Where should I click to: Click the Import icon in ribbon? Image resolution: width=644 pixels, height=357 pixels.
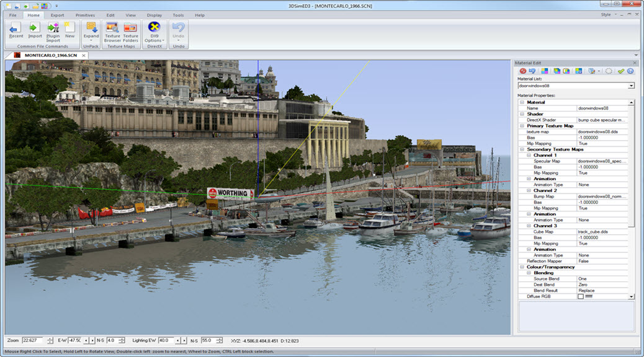[x=35, y=28]
